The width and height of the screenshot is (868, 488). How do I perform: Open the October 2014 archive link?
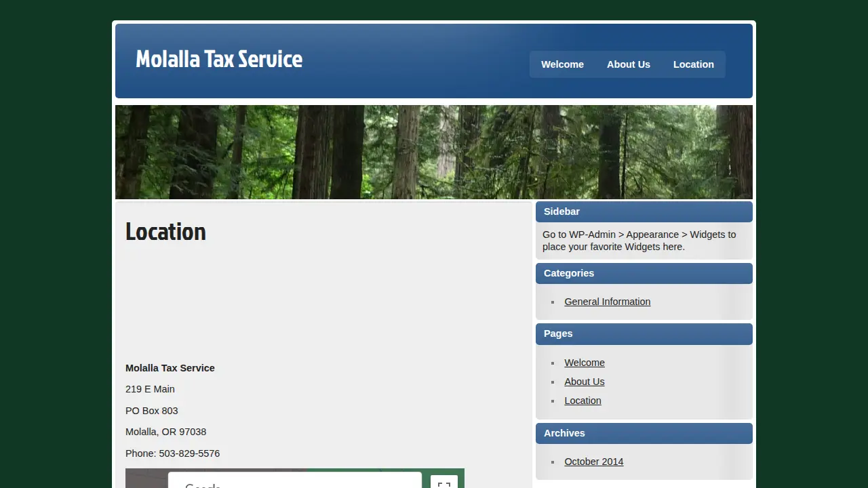pos(594,462)
